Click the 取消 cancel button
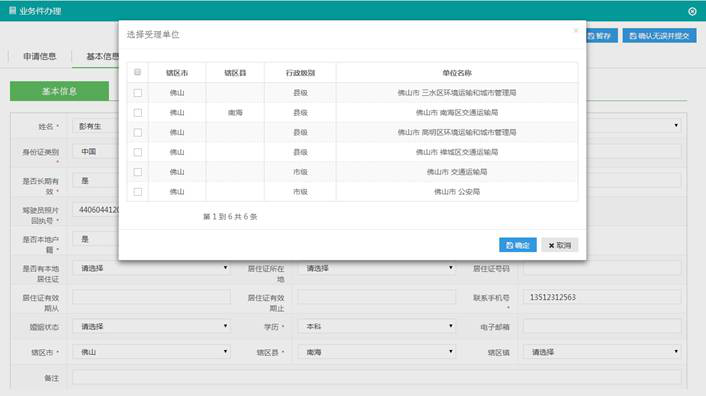The width and height of the screenshot is (706, 396). point(560,245)
